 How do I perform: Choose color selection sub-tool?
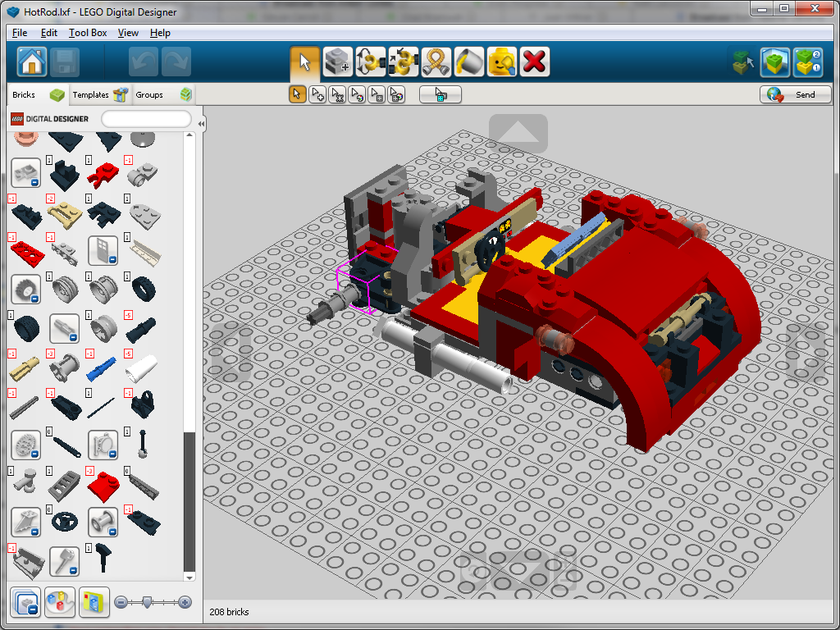pyautogui.click(x=357, y=95)
